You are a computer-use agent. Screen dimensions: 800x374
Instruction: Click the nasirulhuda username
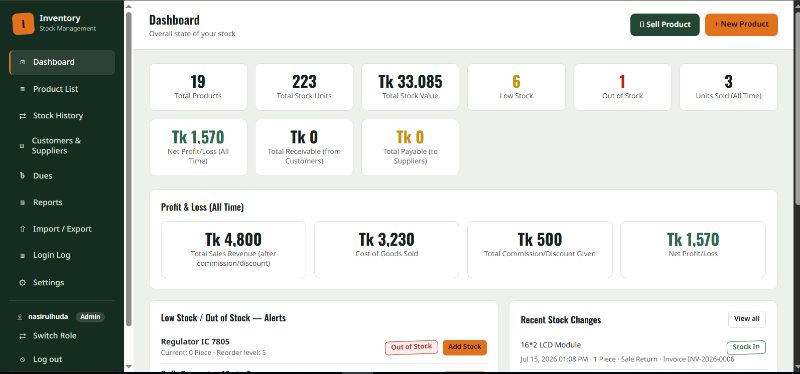tap(48, 317)
